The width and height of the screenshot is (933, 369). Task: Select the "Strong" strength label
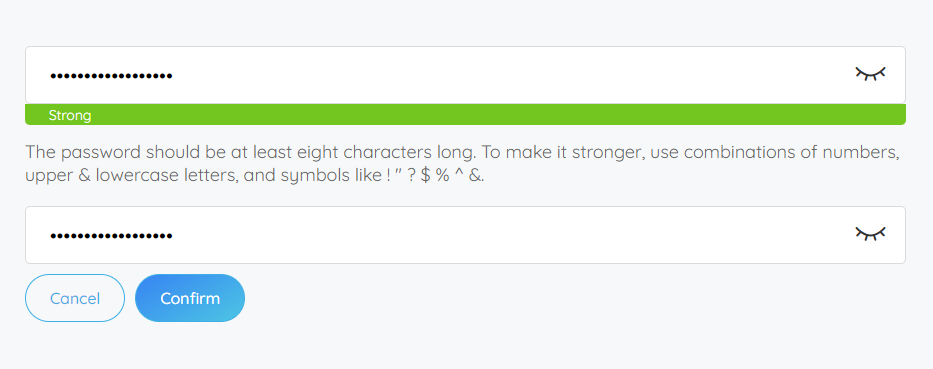pos(70,115)
